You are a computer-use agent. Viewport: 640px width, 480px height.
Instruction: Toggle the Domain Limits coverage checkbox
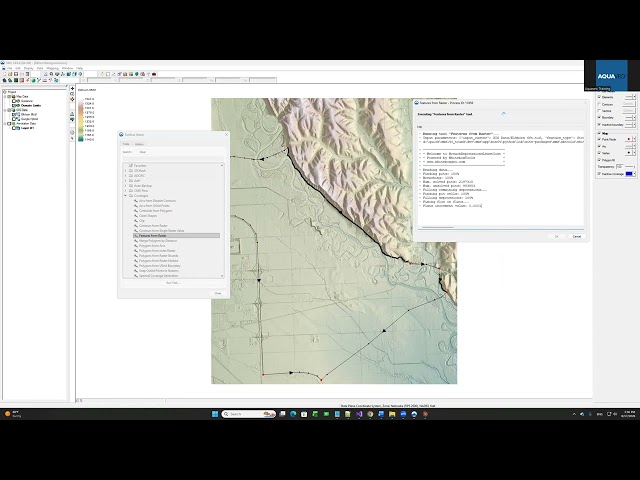[x=13, y=105]
